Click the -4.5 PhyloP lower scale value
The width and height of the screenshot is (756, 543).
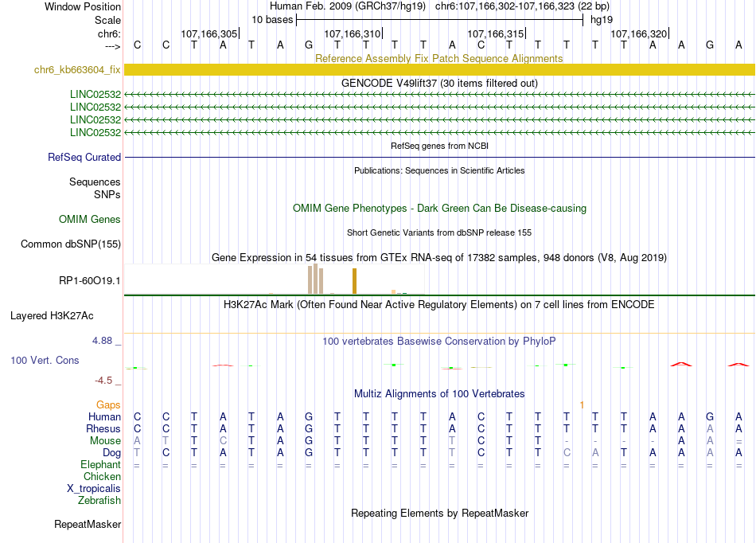(103, 381)
